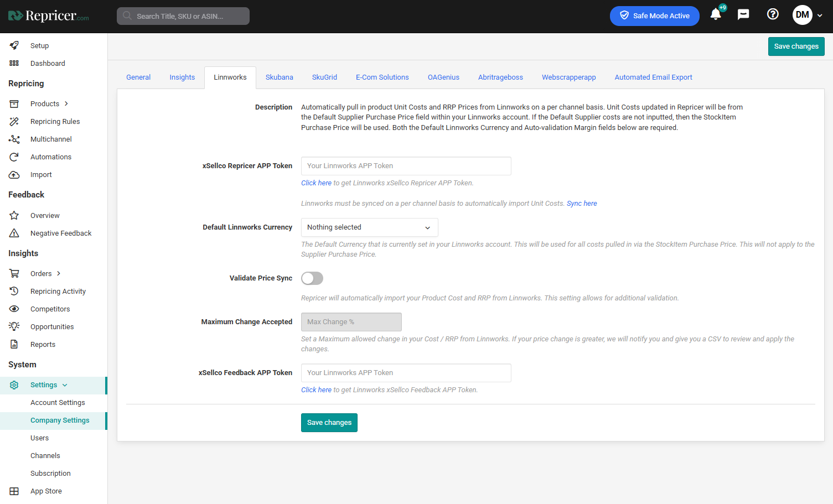Click shield icon in Safe Mode button

pos(624,15)
